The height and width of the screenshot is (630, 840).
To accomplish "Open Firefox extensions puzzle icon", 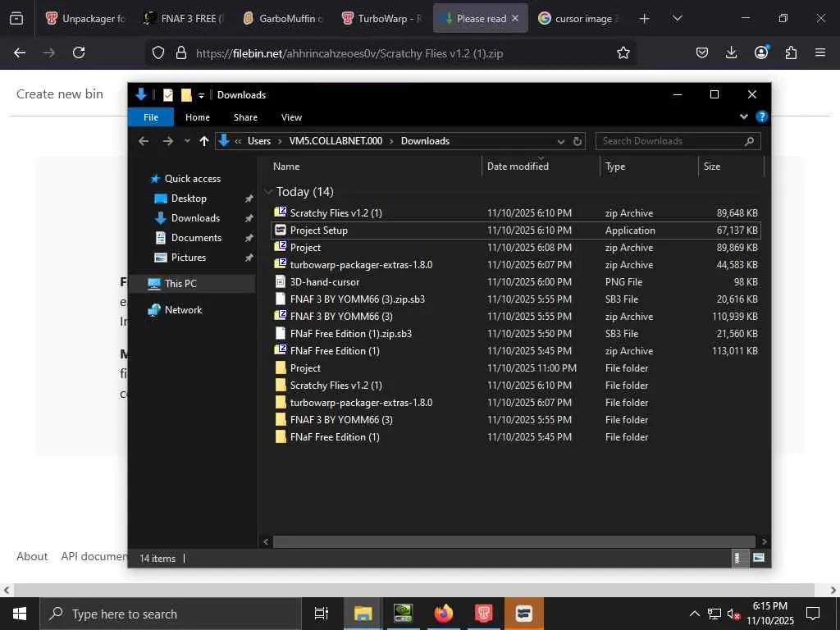I will (791, 52).
